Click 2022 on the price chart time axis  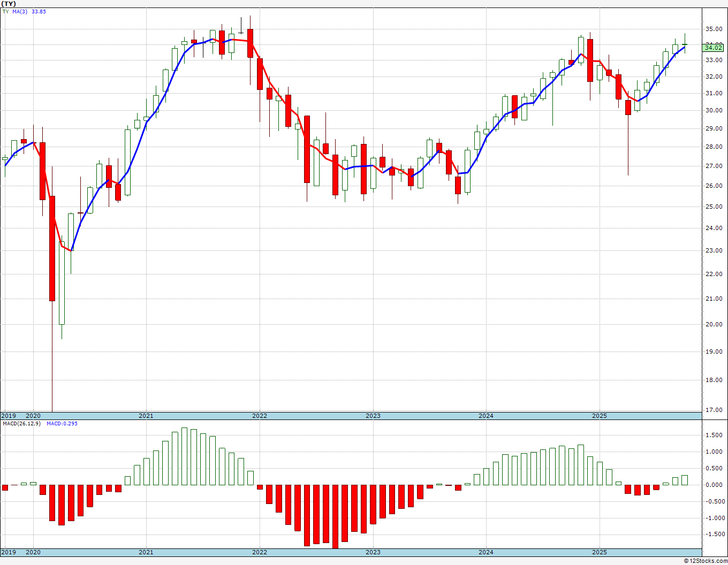260,416
